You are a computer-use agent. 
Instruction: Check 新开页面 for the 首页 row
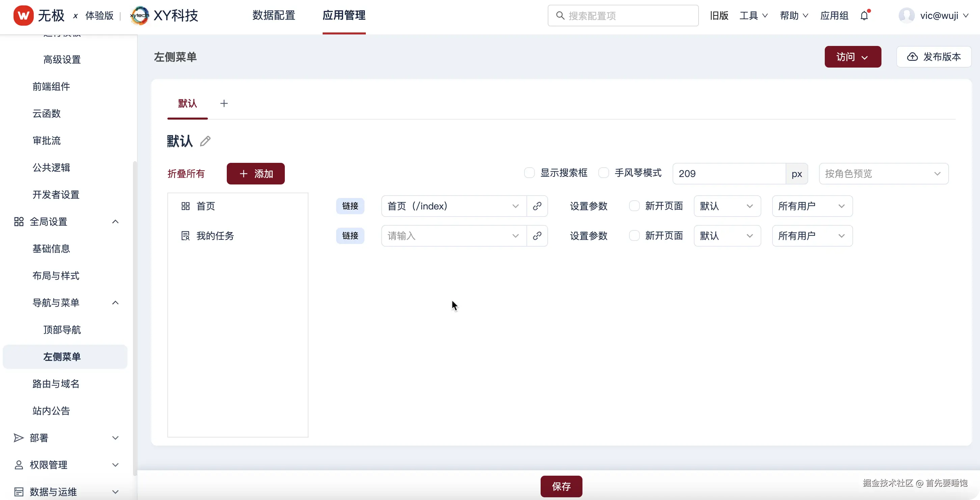[634, 206]
